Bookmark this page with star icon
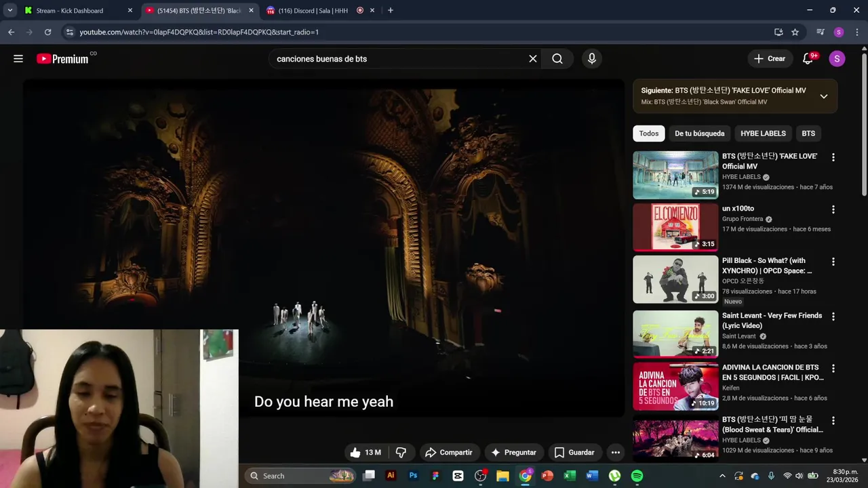The image size is (868, 488). (x=795, y=32)
